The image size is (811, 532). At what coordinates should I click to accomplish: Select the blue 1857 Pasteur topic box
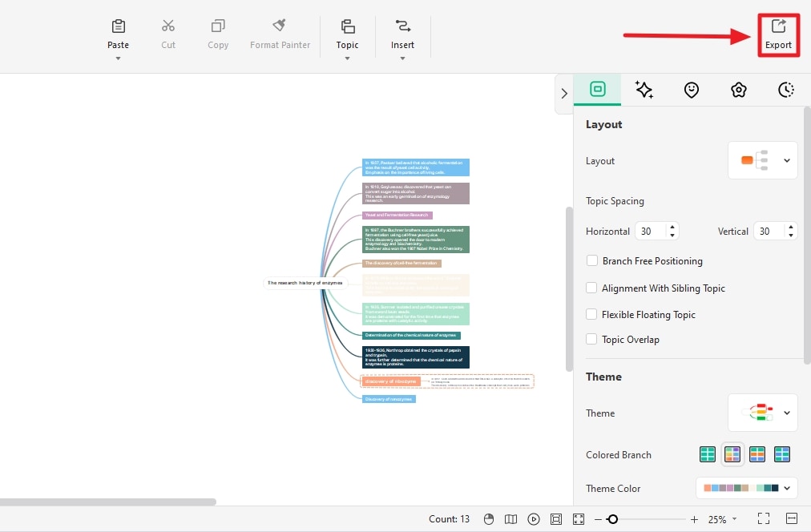click(416, 167)
